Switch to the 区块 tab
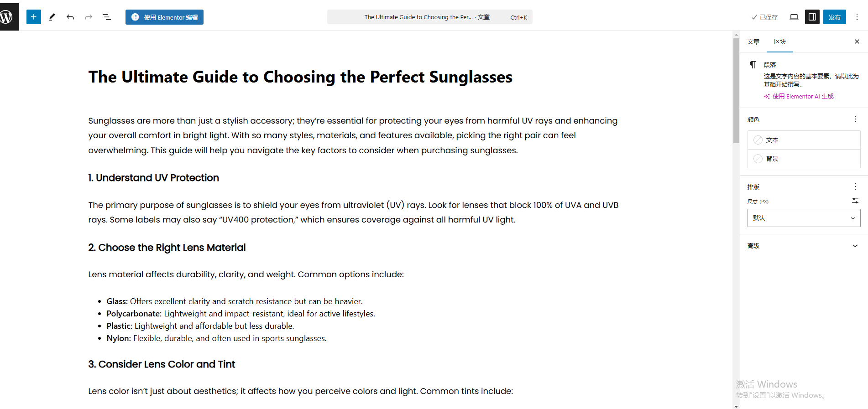Viewport: 868px width, 409px height. click(780, 41)
